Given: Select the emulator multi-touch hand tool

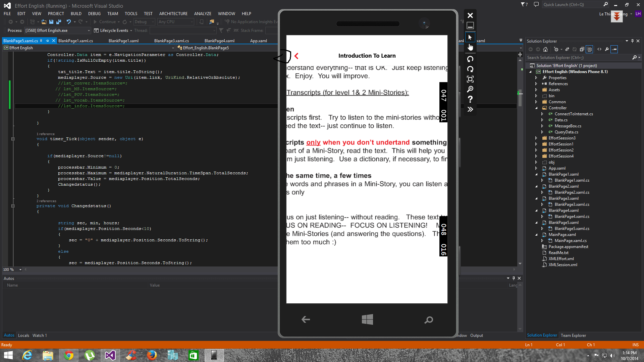Looking at the screenshot, I should pyautogui.click(x=470, y=47).
